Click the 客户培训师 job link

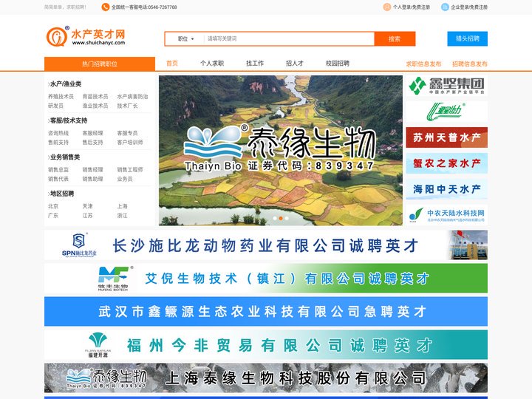[130, 143]
